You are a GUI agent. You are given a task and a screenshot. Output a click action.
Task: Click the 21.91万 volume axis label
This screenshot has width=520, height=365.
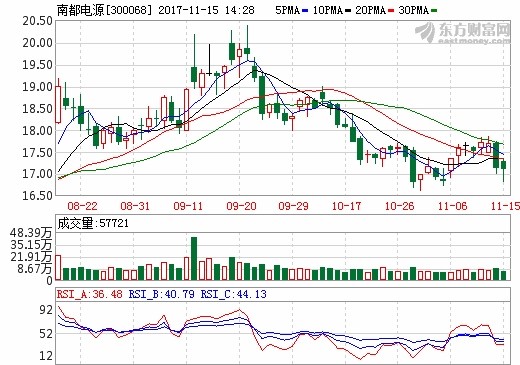[x=31, y=257]
